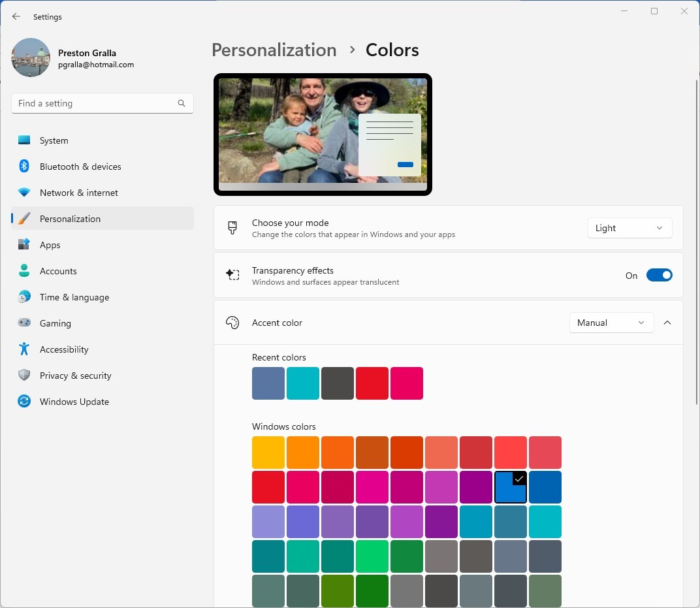Viewport: 700px width, 608px height.
Task: Click the Windows Update sync icon
Action: click(24, 402)
